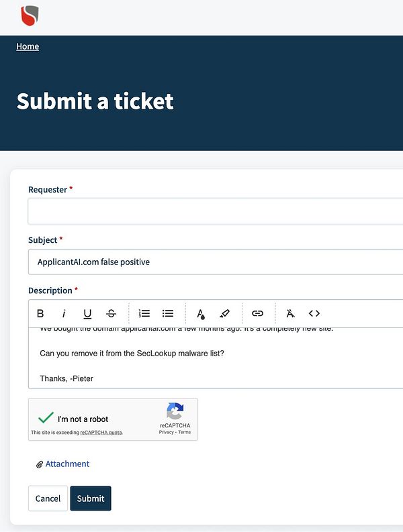Click the Requester input field
The image size is (403, 532).
[x=215, y=211]
